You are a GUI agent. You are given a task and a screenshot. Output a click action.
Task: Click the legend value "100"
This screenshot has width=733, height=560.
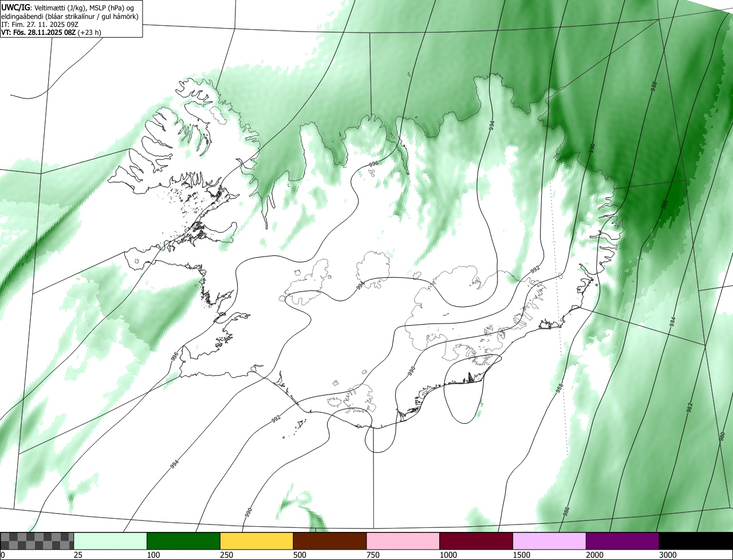coord(153,555)
